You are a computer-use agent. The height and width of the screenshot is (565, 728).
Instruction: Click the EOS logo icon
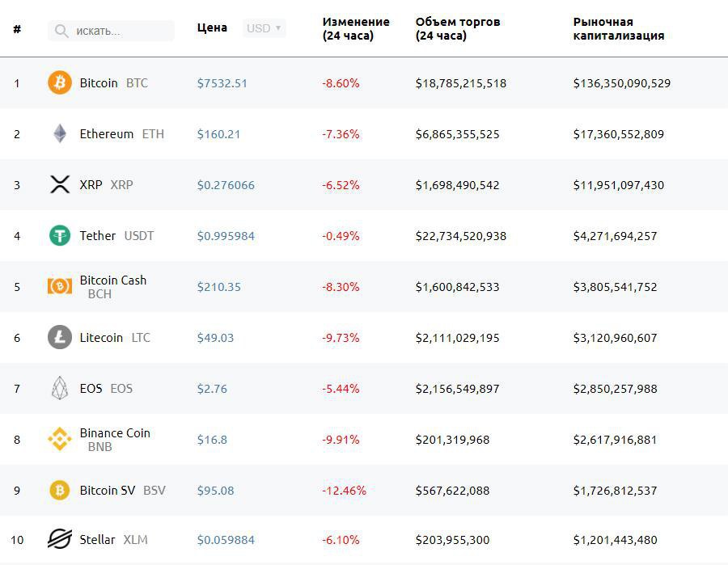tap(60, 388)
